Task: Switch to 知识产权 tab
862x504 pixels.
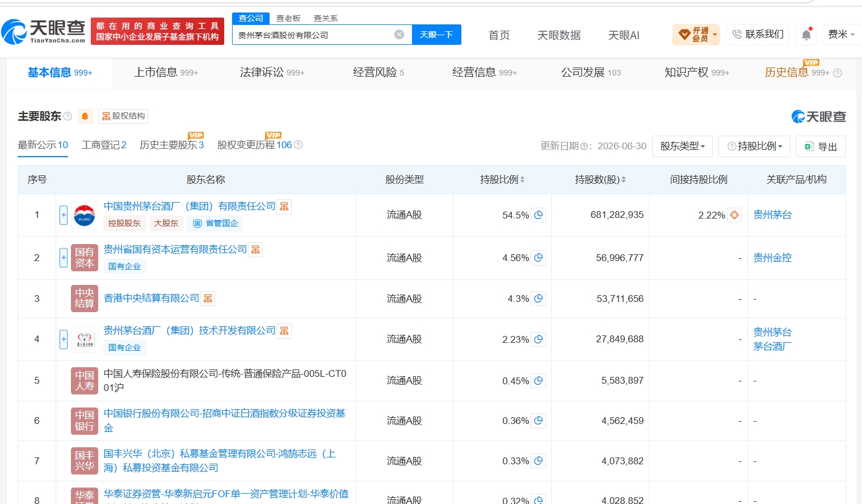Action: (697, 73)
